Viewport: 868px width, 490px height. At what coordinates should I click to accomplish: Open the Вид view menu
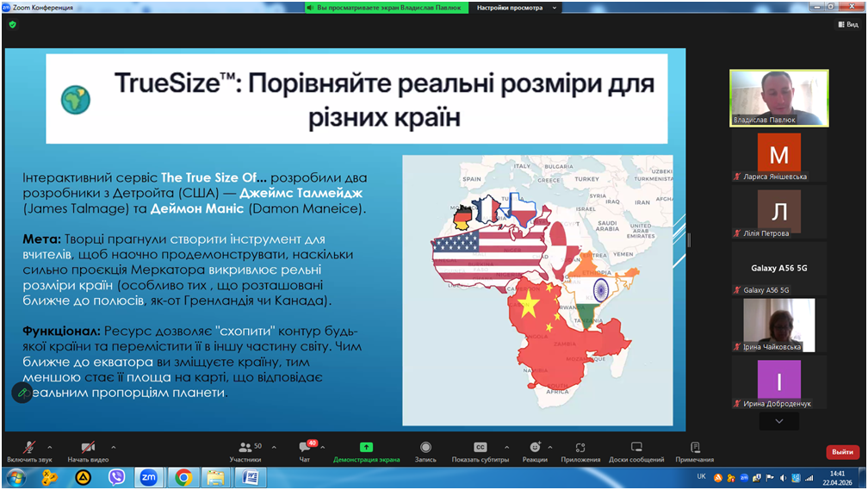coord(847,25)
